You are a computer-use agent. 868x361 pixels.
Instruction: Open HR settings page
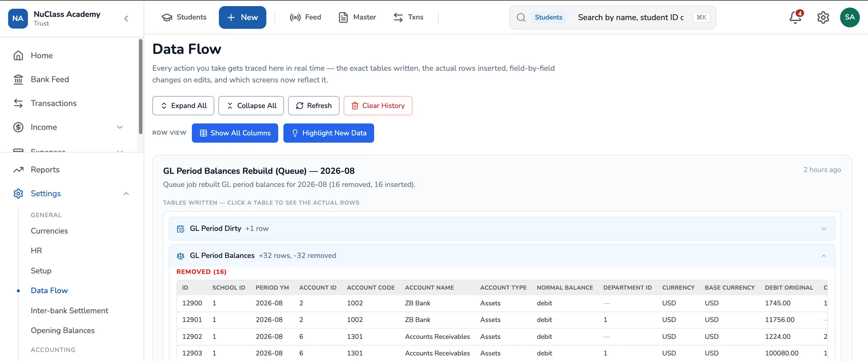36,251
